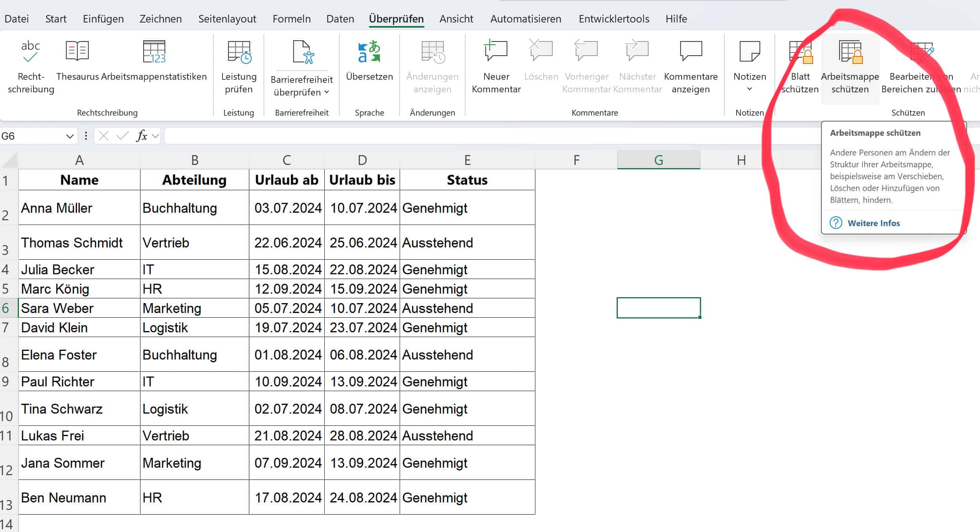The height and width of the screenshot is (532, 980).
Task: Expand the Barrierefreiheit überprüfen chevron menu
Action: pos(327,92)
